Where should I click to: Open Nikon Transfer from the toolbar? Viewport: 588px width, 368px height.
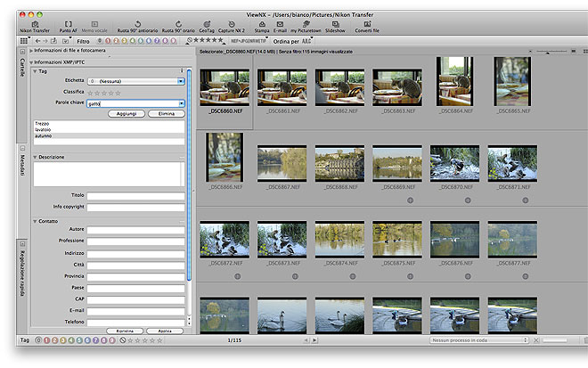pyautogui.click(x=37, y=24)
